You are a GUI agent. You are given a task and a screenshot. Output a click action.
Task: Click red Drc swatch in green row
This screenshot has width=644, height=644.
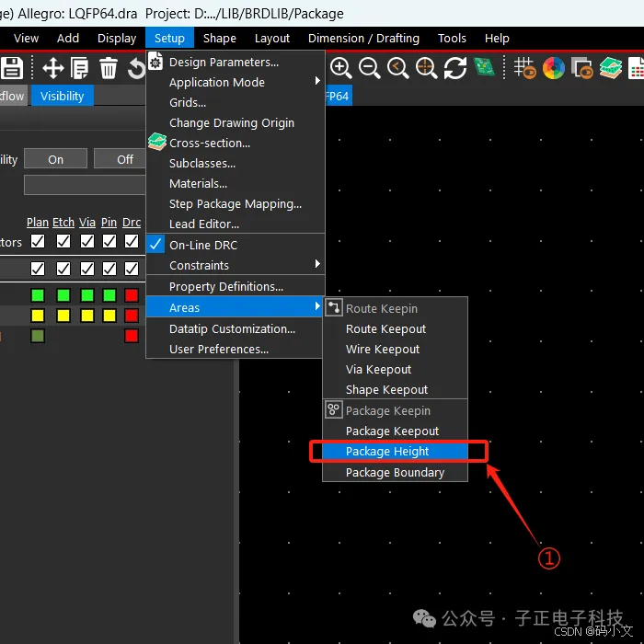coord(132,295)
